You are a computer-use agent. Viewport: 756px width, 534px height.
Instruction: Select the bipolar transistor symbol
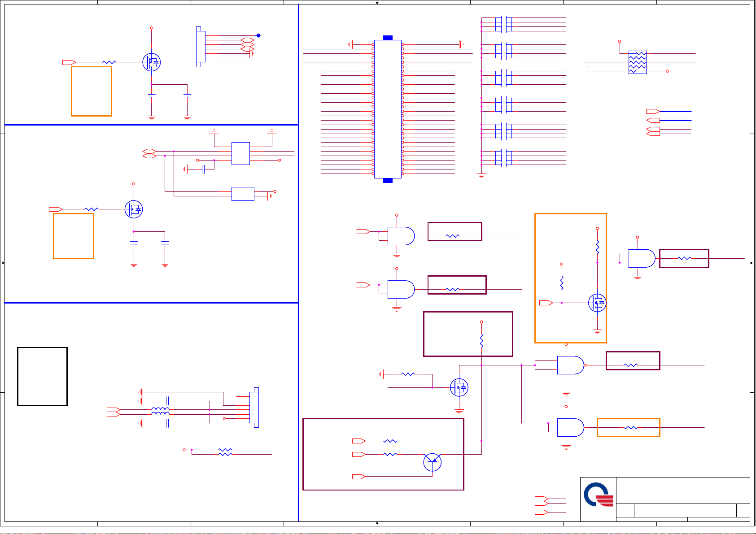click(x=432, y=462)
